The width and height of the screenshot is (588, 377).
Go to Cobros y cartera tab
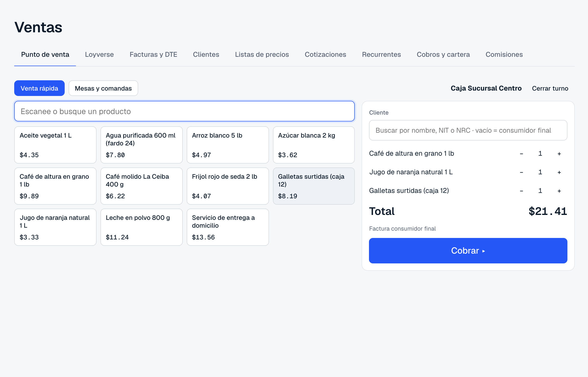click(x=443, y=54)
